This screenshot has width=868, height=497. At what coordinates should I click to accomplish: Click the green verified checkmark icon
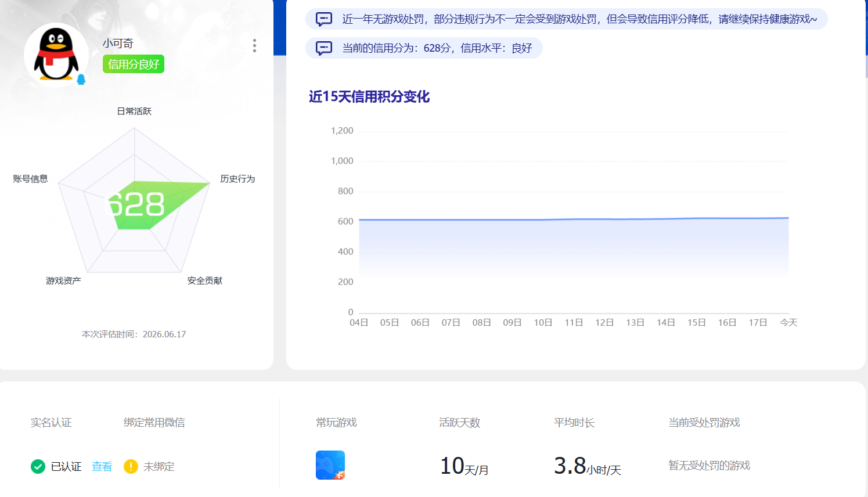click(38, 466)
